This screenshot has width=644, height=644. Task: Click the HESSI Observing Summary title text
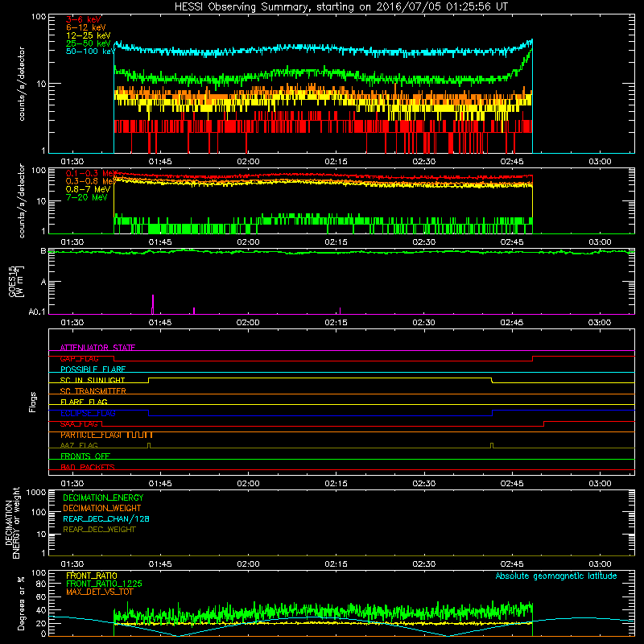coord(341,7)
